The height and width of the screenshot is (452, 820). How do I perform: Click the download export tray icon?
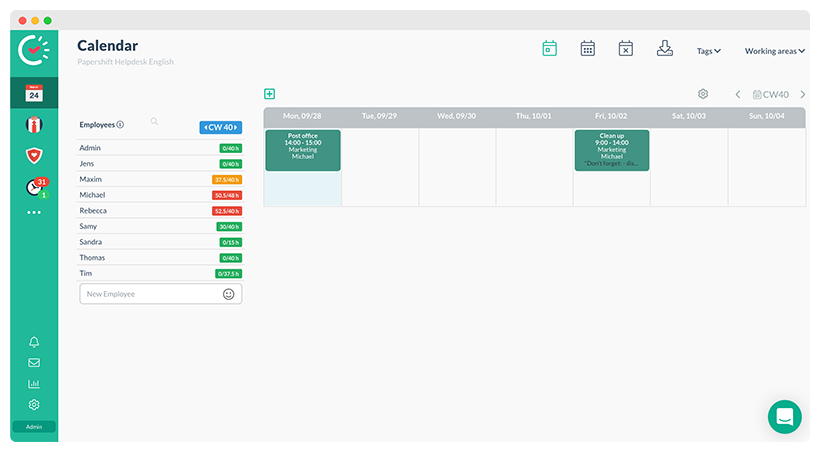665,48
